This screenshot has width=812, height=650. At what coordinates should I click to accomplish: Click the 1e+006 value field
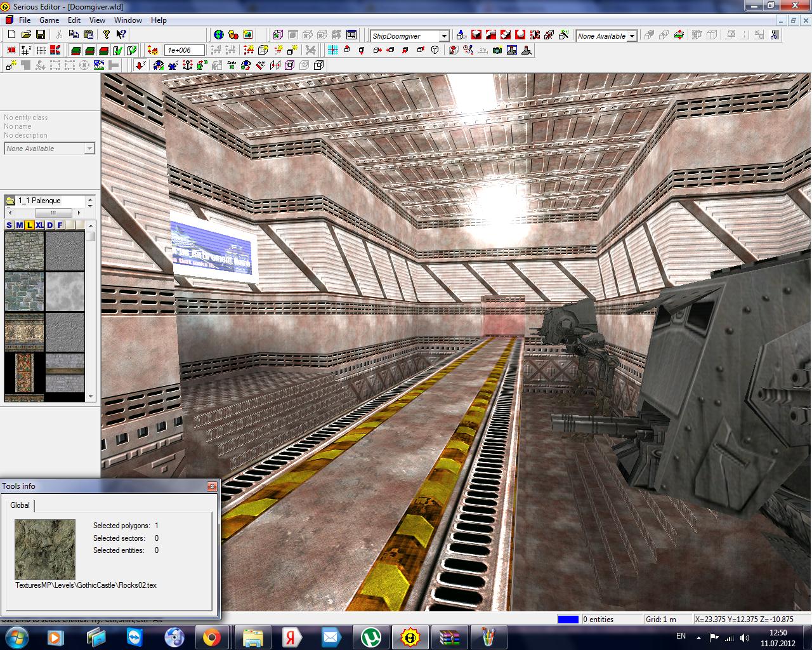[x=185, y=50]
